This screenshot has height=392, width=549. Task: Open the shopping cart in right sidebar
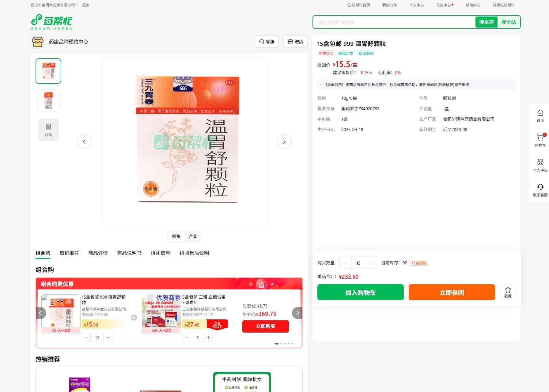click(x=540, y=140)
